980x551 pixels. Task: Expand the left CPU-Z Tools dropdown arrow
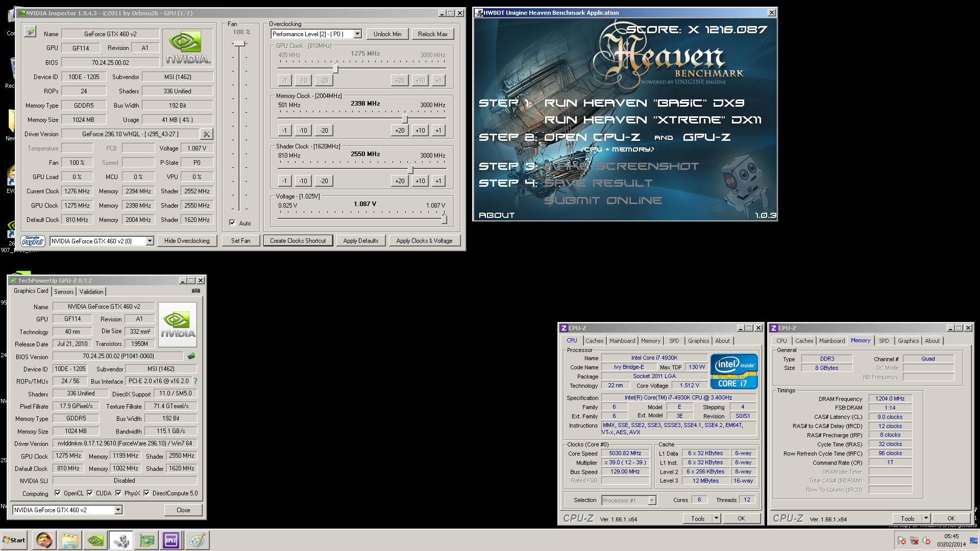click(716, 518)
